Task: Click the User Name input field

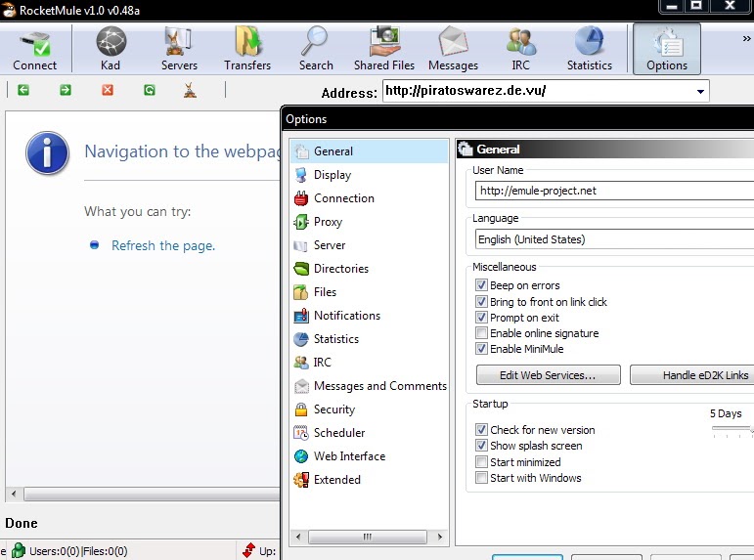Action: tap(614, 191)
